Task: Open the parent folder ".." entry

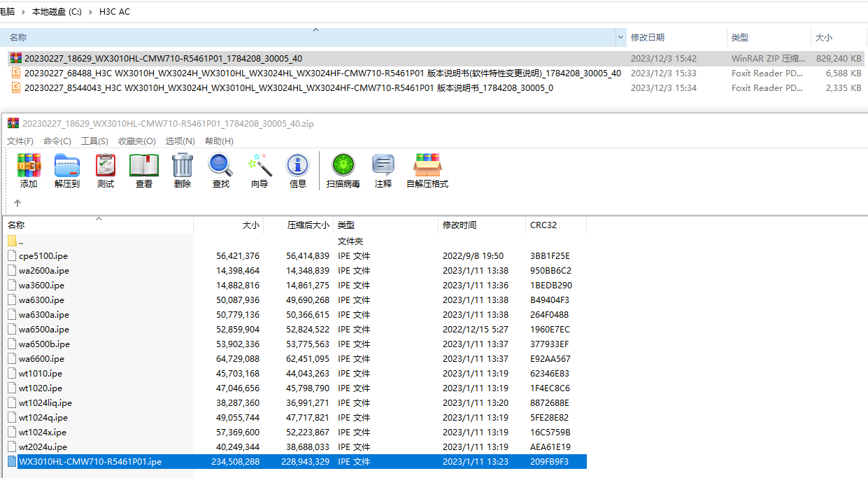Action: pos(21,241)
